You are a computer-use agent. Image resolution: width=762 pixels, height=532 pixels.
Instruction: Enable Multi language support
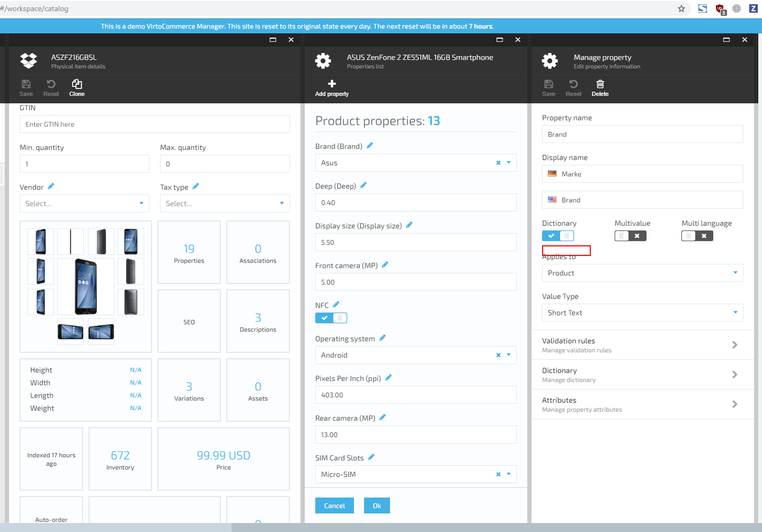(x=688, y=235)
